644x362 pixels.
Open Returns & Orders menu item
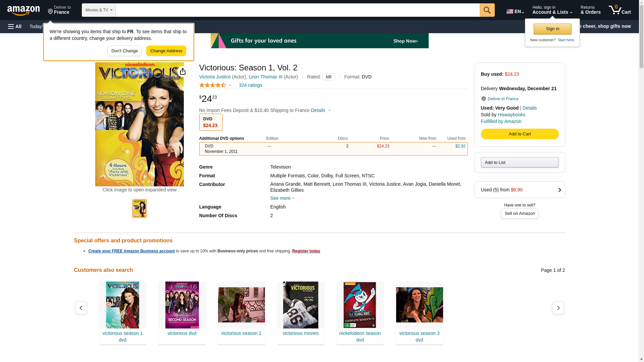[x=590, y=10]
